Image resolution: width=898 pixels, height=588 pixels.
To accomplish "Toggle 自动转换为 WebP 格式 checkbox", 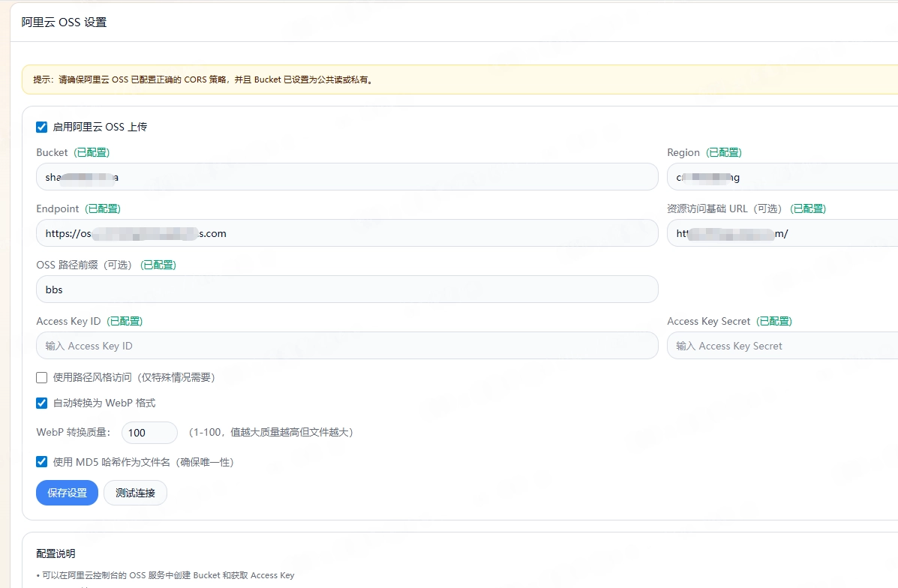I will coord(42,403).
